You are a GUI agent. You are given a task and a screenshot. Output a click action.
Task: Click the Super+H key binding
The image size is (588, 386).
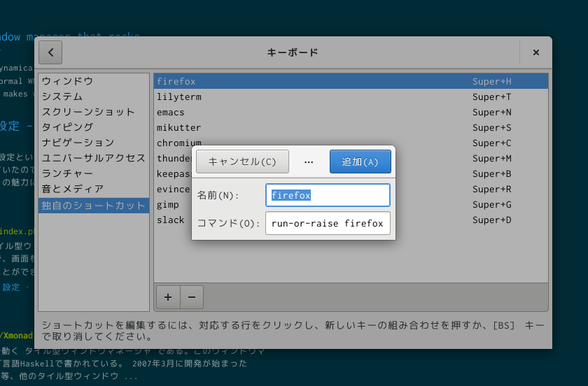coord(491,81)
